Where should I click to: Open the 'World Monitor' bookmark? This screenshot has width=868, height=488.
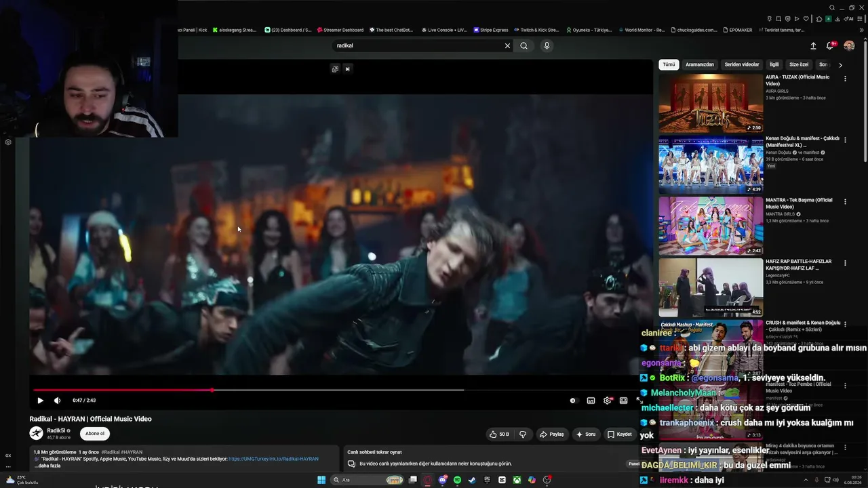click(642, 30)
